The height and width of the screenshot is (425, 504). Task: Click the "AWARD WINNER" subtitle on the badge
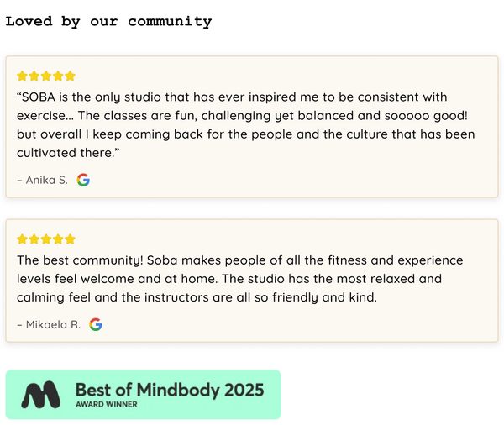click(106, 405)
